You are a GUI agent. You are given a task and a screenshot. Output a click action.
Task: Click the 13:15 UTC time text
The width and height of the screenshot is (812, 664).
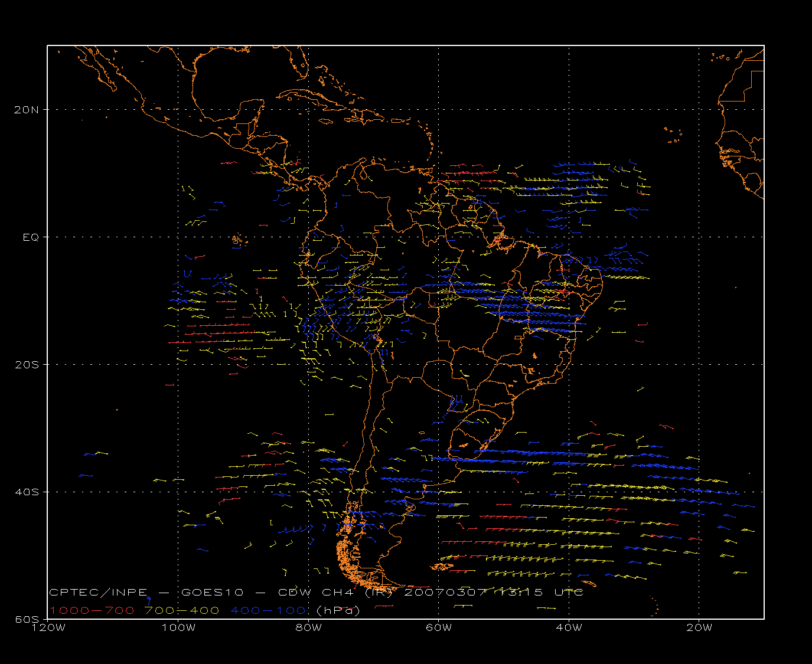(x=542, y=592)
